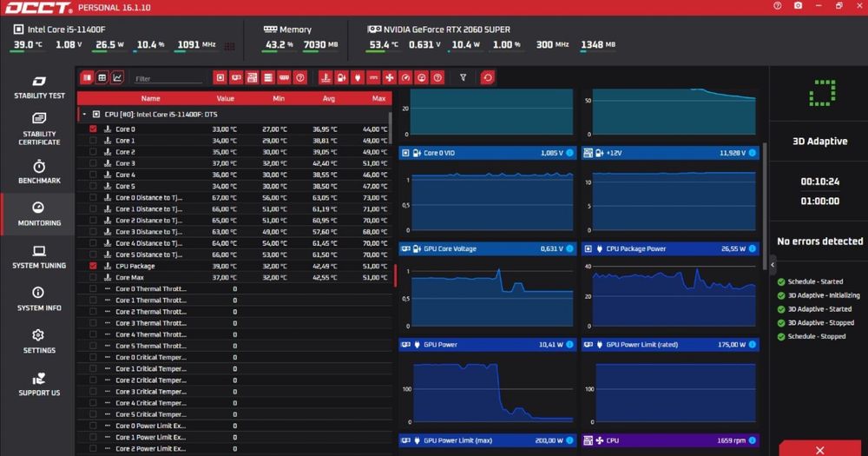Open the Benchmark section
868x456 pixels.
pos(39,172)
